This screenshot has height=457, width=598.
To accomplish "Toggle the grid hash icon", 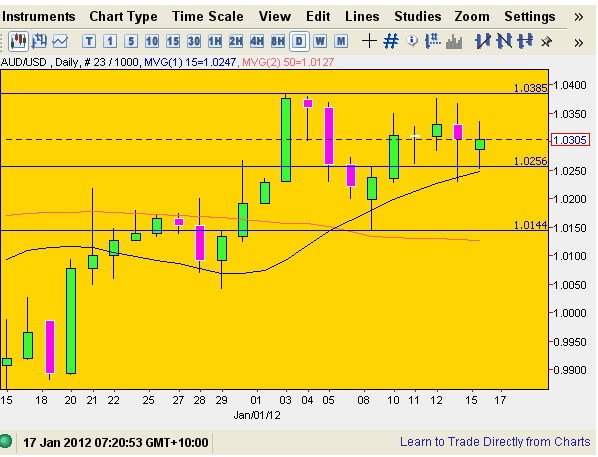I will point(391,41).
